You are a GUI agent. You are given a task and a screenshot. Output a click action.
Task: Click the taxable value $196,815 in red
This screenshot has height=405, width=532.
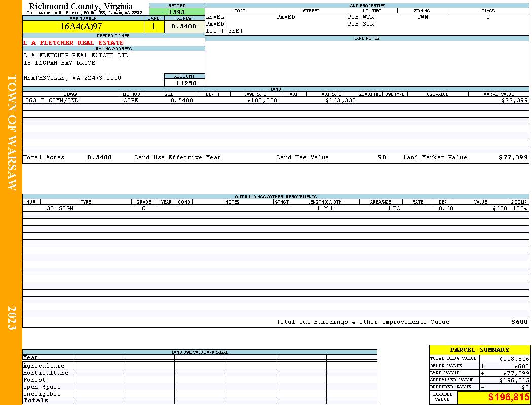509,397
